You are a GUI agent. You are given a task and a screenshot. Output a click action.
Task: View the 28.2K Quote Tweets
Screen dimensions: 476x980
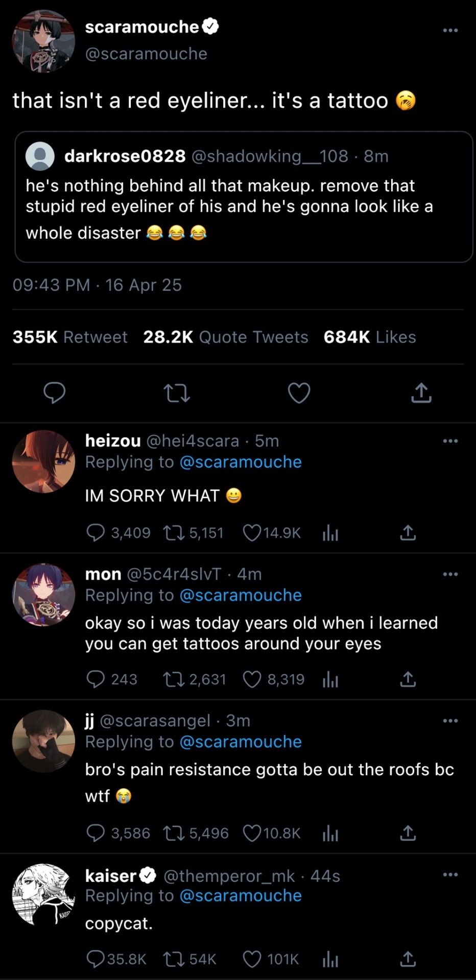[x=225, y=337]
